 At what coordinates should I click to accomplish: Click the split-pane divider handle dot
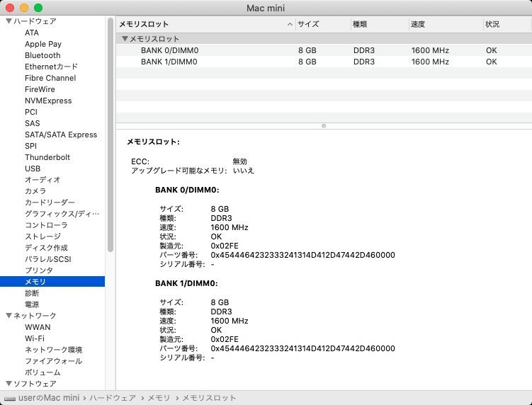324,126
